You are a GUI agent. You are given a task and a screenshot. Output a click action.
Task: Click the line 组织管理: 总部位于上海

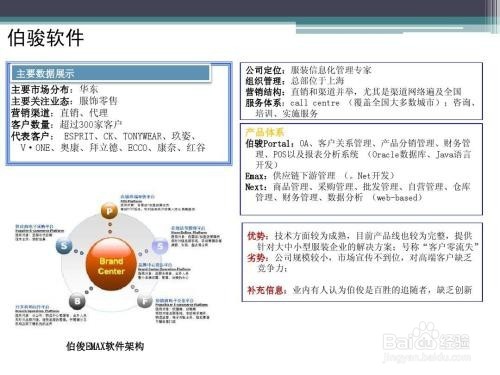pyautogui.click(x=295, y=81)
